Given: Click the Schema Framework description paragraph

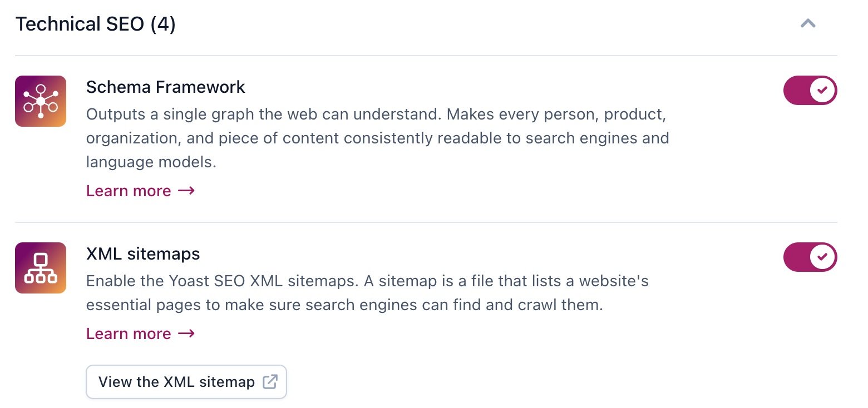Looking at the screenshot, I should click(377, 138).
